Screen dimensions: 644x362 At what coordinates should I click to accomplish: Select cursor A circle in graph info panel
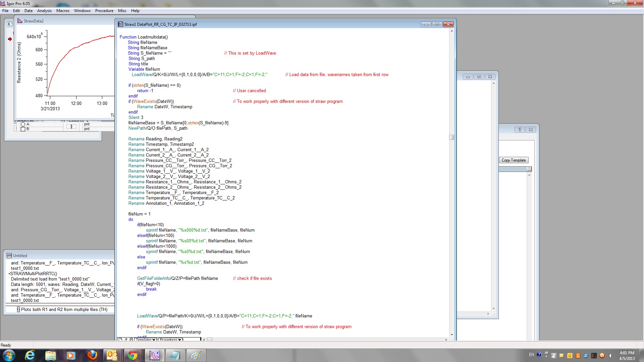click(x=23, y=124)
